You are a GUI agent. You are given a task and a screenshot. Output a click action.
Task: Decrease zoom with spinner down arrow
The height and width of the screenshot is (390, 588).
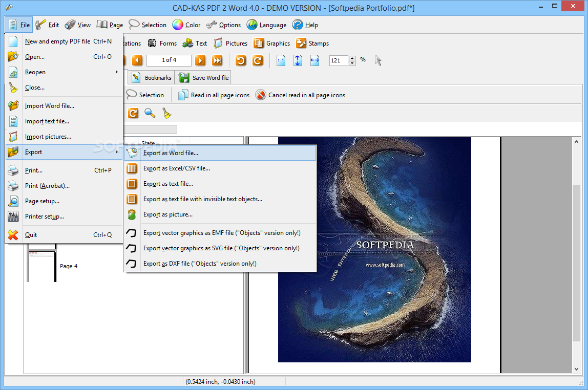pos(352,63)
